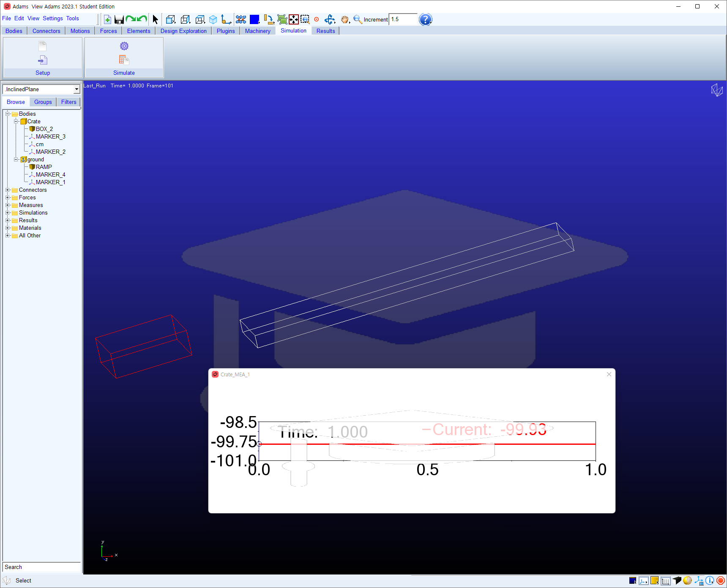727x588 pixels.
Task: Click the blue help question mark
Action: pyautogui.click(x=425, y=19)
